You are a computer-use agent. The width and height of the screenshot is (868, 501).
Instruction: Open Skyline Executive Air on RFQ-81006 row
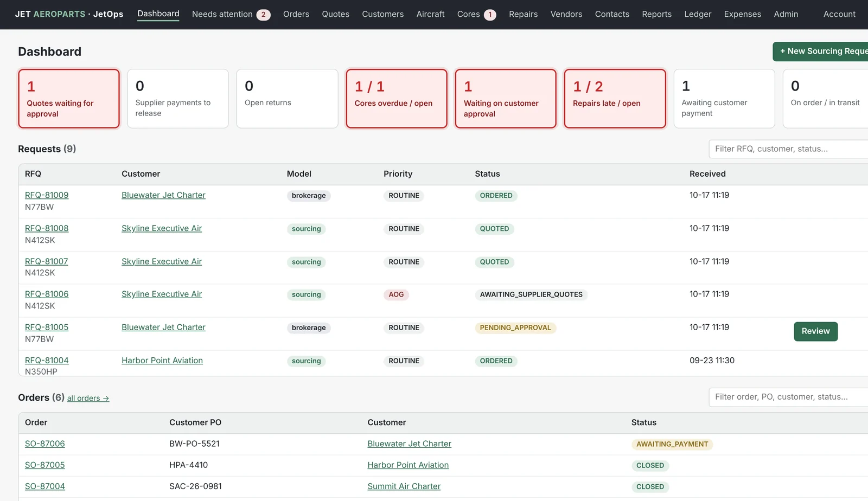pos(162,294)
